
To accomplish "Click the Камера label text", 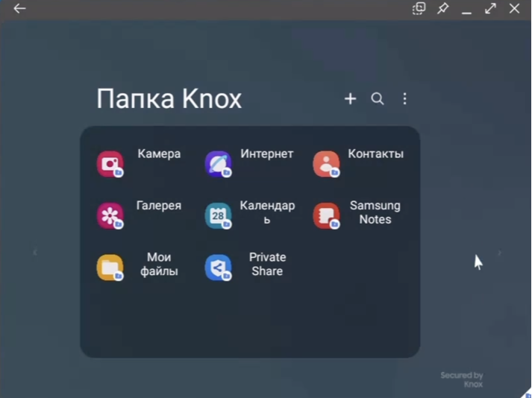I will click(x=159, y=154).
